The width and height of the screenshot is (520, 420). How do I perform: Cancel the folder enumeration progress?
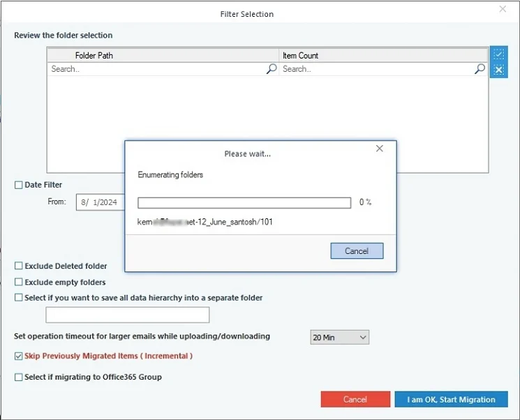pyautogui.click(x=357, y=251)
